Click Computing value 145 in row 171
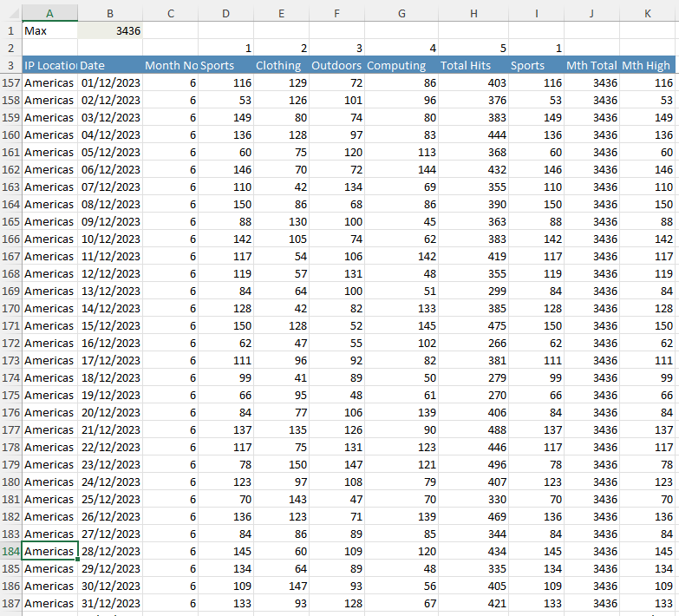 coord(402,325)
